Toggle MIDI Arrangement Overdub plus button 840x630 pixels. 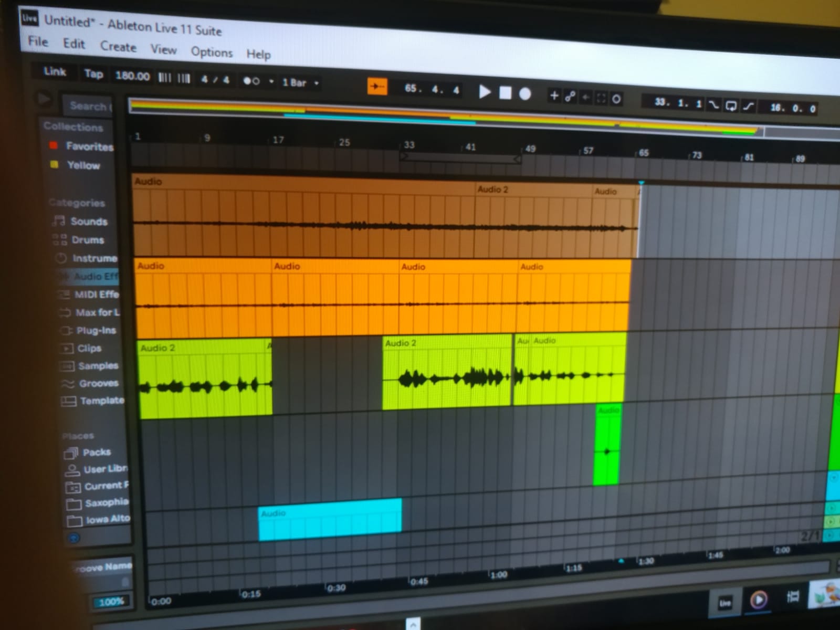(554, 95)
